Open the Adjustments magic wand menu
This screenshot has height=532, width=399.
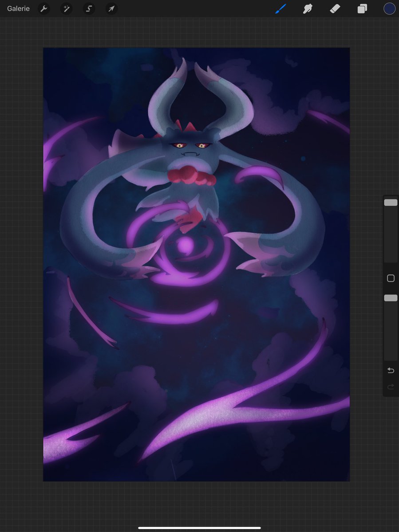[67, 8]
